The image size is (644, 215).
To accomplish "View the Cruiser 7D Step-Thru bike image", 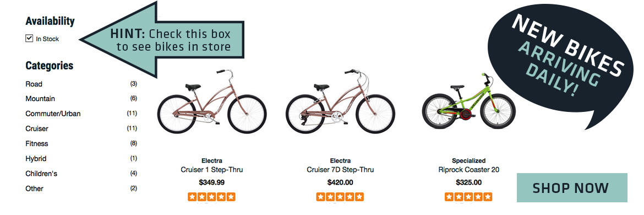I will pos(341,101).
